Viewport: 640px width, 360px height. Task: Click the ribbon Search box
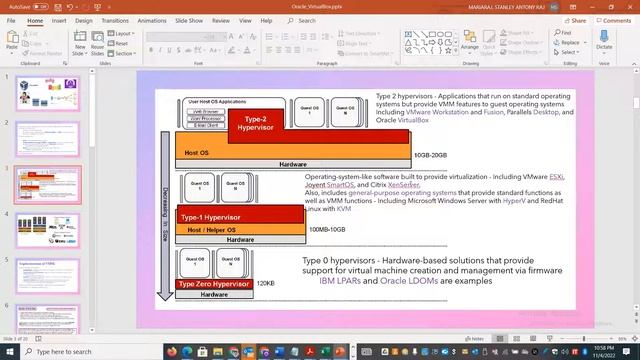coord(302,20)
